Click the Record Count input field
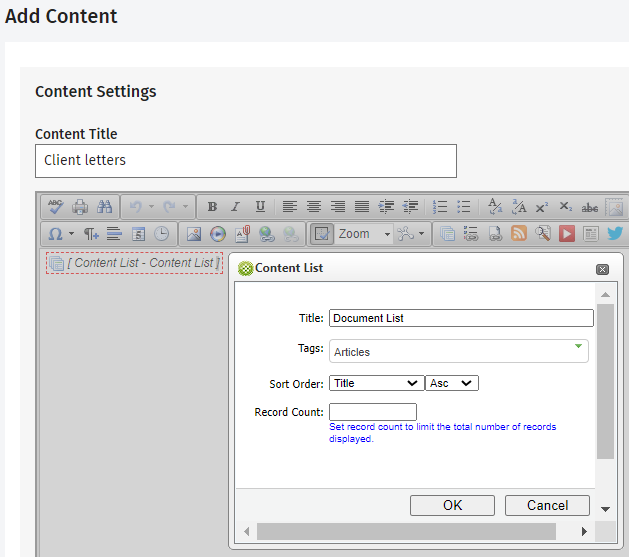629x557 pixels. [373, 412]
